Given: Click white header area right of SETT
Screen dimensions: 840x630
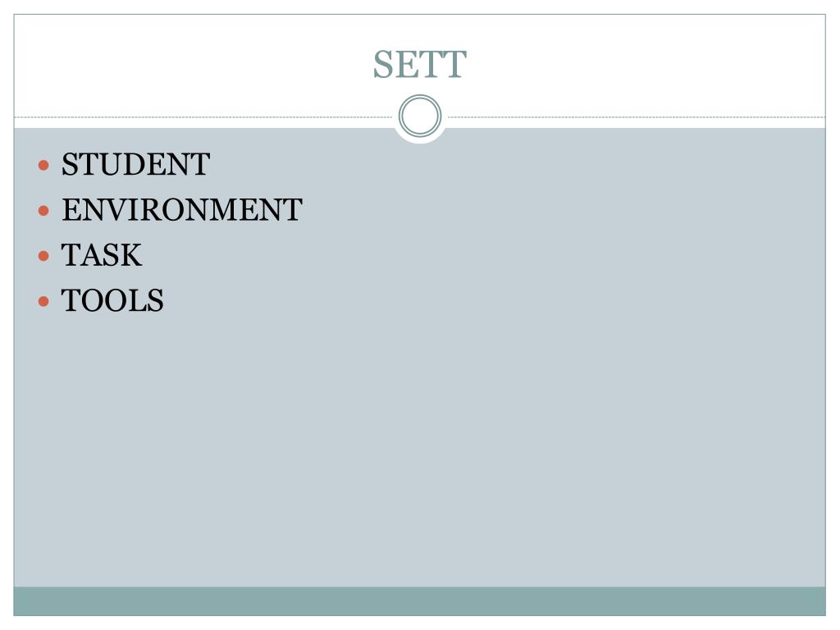Looking at the screenshot, I should [646, 64].
